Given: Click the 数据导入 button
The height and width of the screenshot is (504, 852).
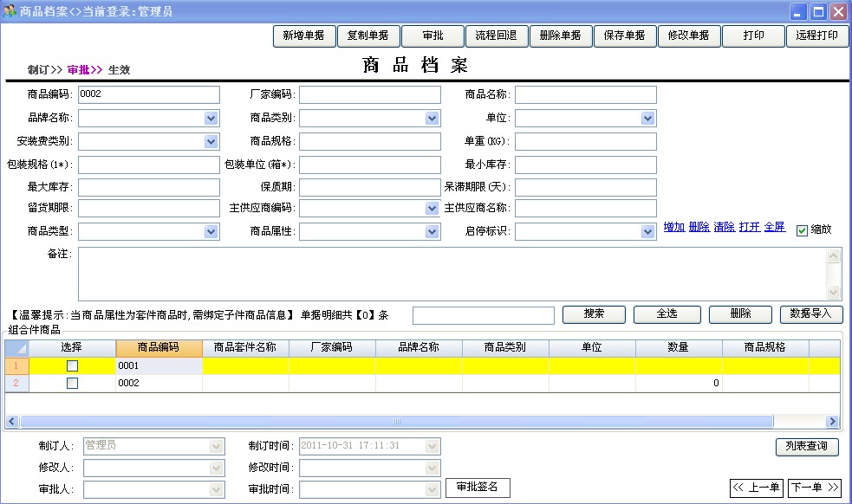Looking at the screenshot, I should coord(810,314).
